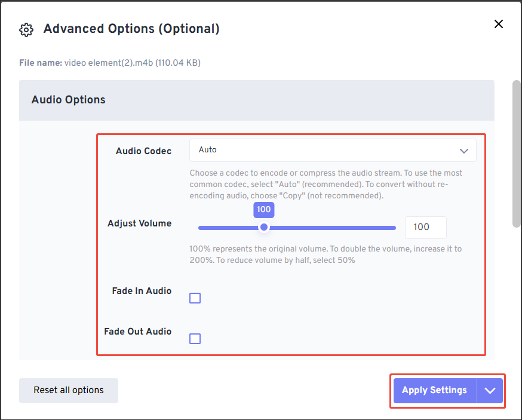522x420 pixels.
Task: Click the settings gear icon
Action: tap(26, 29)
